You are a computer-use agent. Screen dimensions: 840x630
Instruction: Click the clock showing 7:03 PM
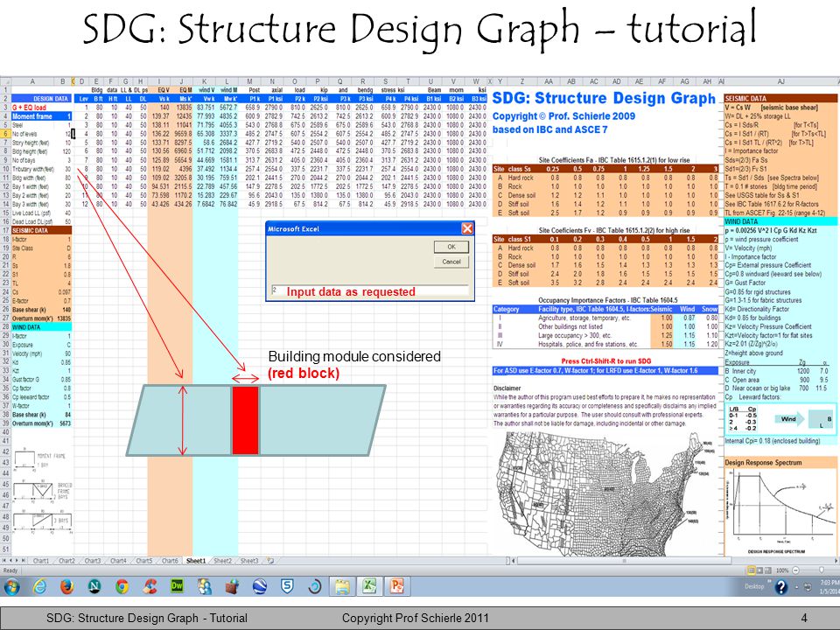click(829, 583)
